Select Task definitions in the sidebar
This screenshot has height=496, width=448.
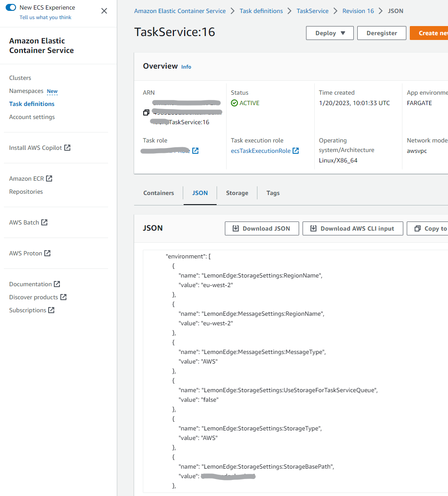[x=32, y=104]
